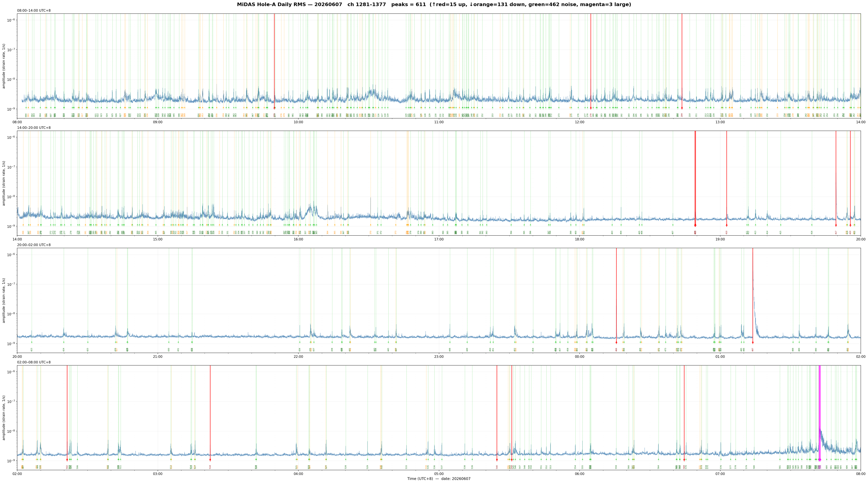The image size is (868, 483).
Task: Click the "05:00" time tick label
Action: coord(439,474)
